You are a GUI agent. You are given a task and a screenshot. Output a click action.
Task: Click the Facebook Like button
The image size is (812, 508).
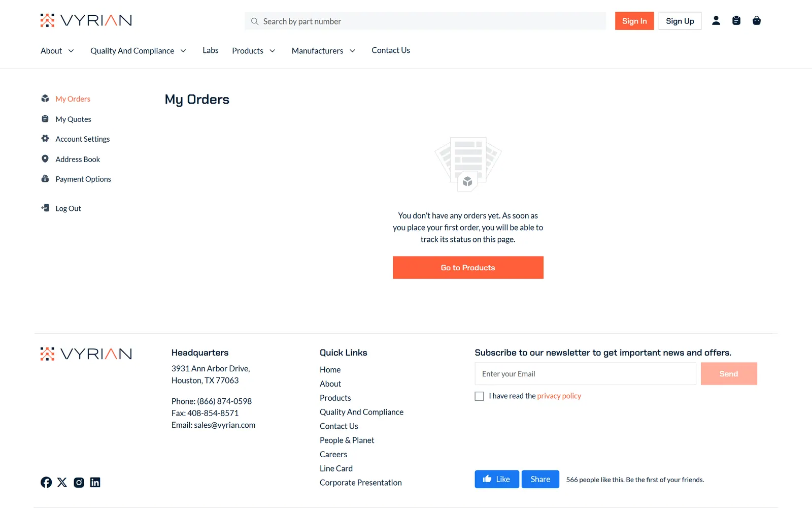point(497,479)
